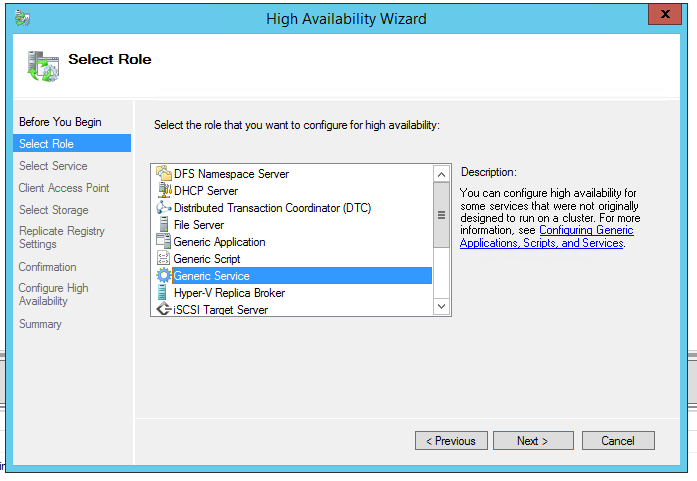Cancel the High Availability Wizard

(x=617, y=441)
